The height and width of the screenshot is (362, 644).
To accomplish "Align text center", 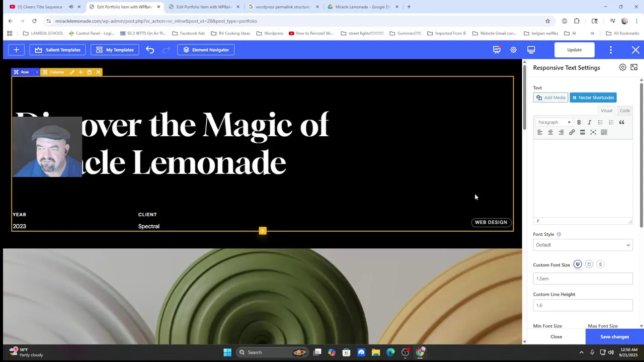I will 550,132.
